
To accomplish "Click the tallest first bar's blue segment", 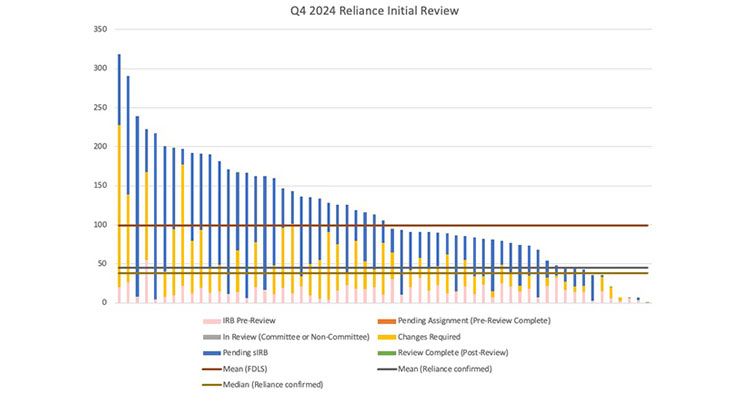I will pyautogui.click(x=119, y=90).
